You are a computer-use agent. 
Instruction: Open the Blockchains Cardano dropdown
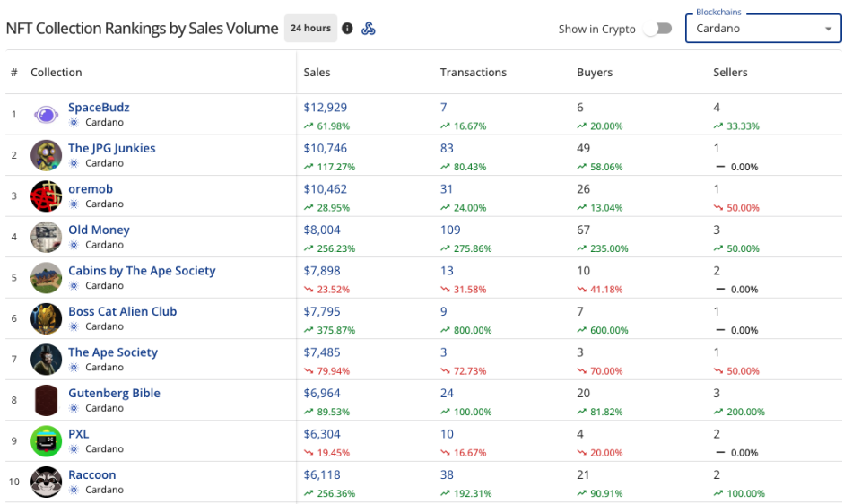[763, 29]
